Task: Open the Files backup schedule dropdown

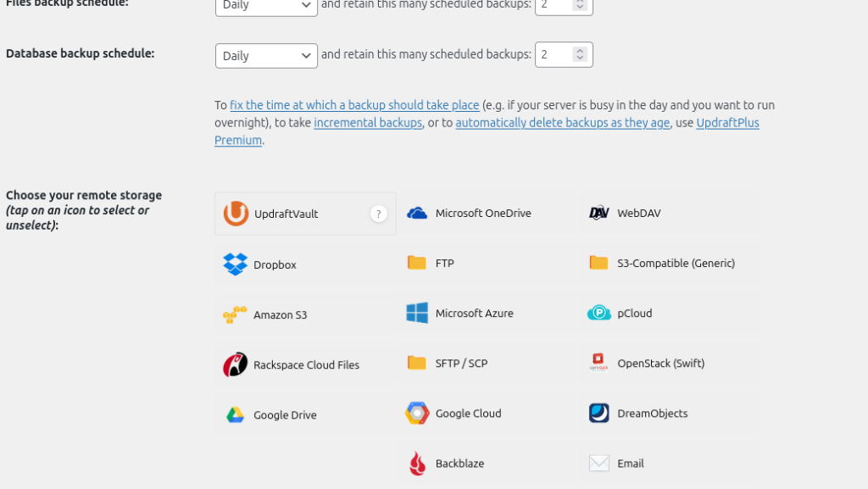Action: (x=266, y=6)
